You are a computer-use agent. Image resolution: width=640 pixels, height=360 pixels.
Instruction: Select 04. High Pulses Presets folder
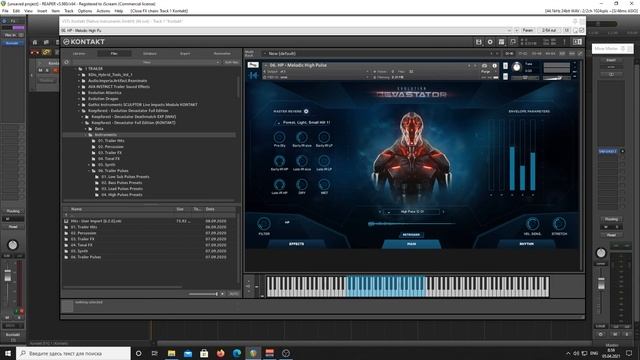pyautogui.click(x=122, y=195)
